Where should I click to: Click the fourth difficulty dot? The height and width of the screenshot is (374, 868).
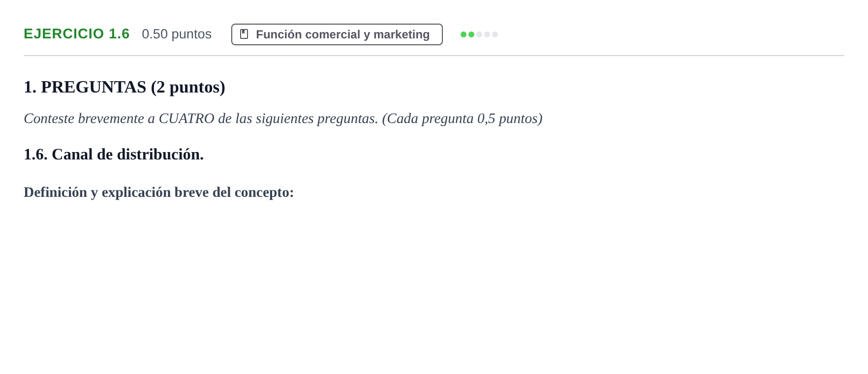click(x=487, y=34)
